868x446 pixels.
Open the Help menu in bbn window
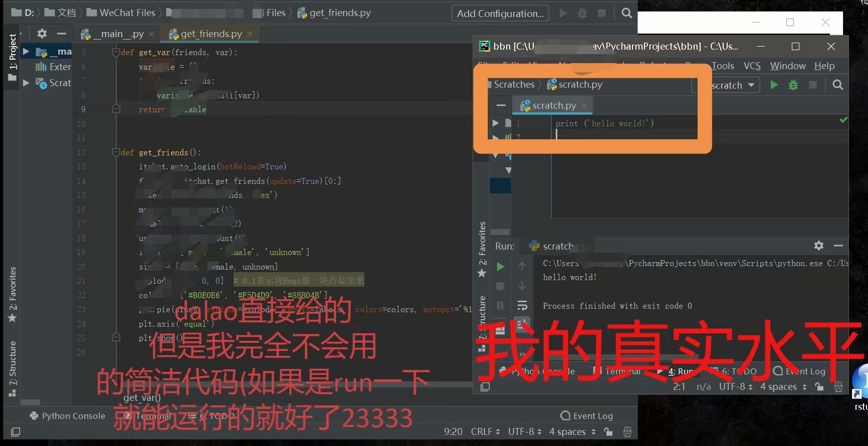coord(824,66)
